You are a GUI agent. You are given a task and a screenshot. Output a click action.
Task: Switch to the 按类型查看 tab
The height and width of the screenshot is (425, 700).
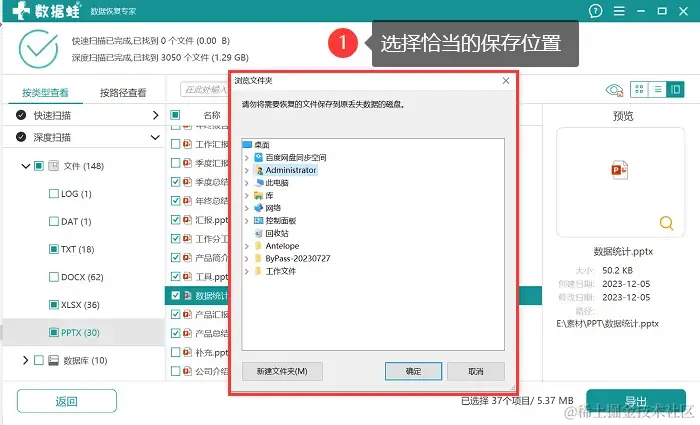45,92
